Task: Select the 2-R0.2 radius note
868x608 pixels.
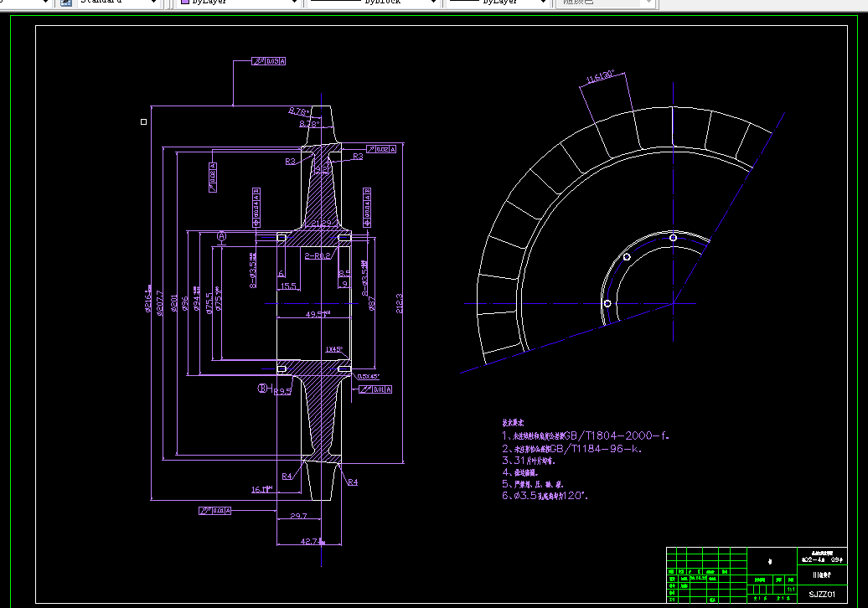Action: pos(318,255)
